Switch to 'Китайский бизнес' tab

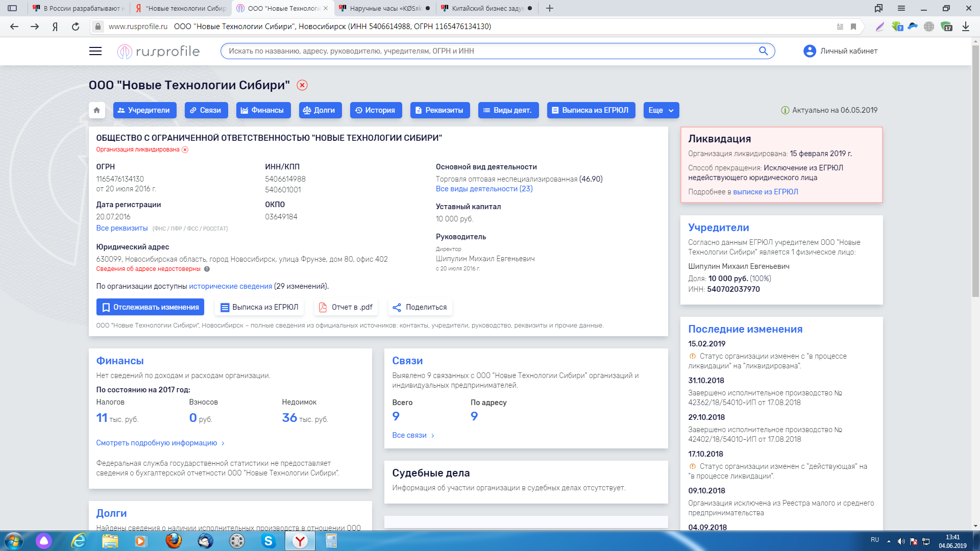pos(487,8)
